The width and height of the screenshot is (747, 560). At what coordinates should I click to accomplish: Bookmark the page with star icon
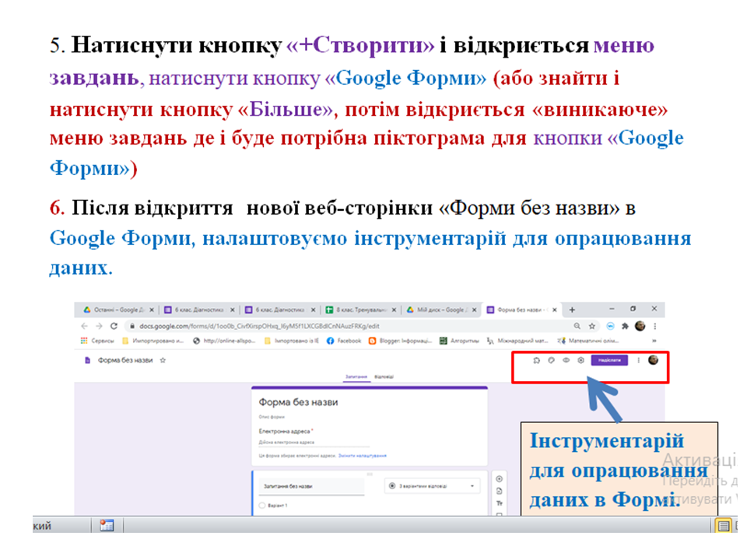pos(591,326)
